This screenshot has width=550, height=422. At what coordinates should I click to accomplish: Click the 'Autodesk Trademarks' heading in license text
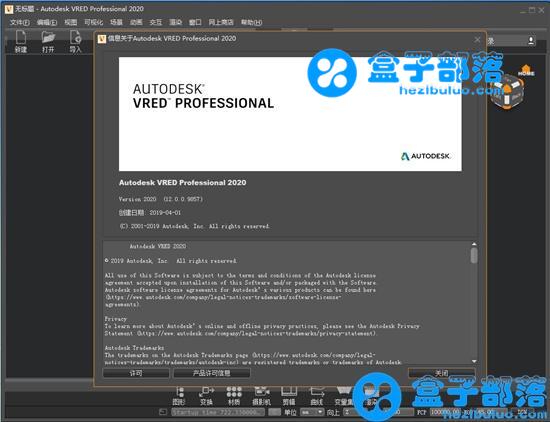click(134, 348)
